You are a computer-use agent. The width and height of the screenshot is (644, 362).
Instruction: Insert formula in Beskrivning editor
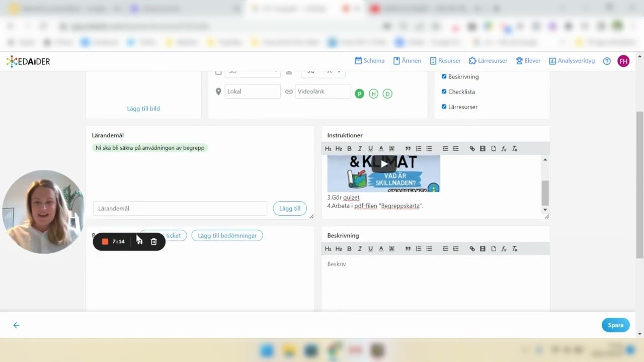[504, 249]
